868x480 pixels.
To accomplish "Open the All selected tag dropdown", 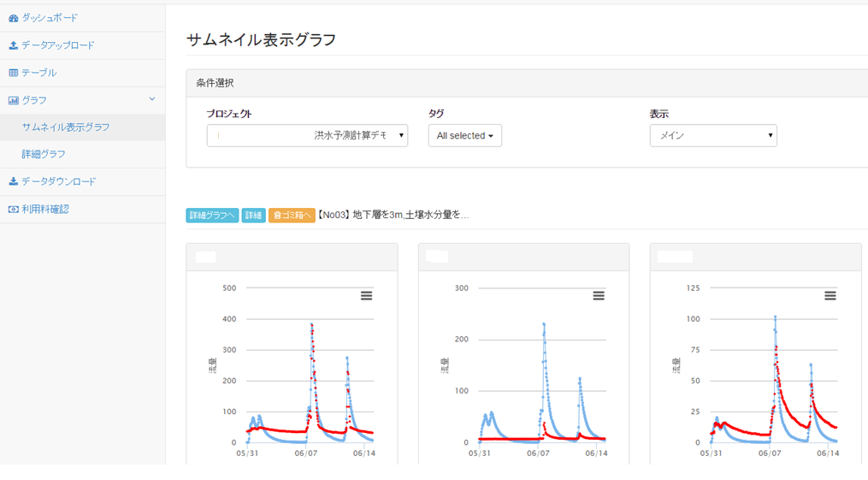I will (x=464, y=135).
